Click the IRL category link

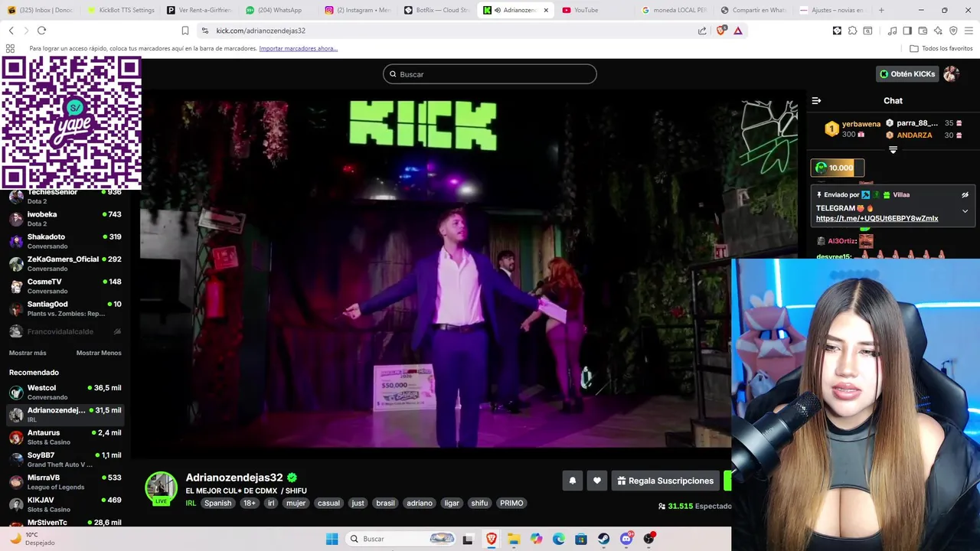pos(191,503)
